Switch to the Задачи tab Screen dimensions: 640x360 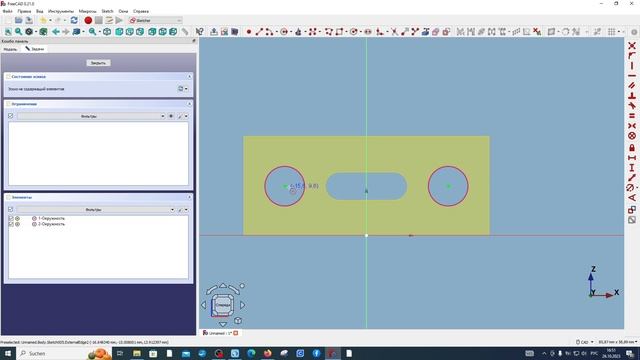pyautogui.click(x=35, y=49)
